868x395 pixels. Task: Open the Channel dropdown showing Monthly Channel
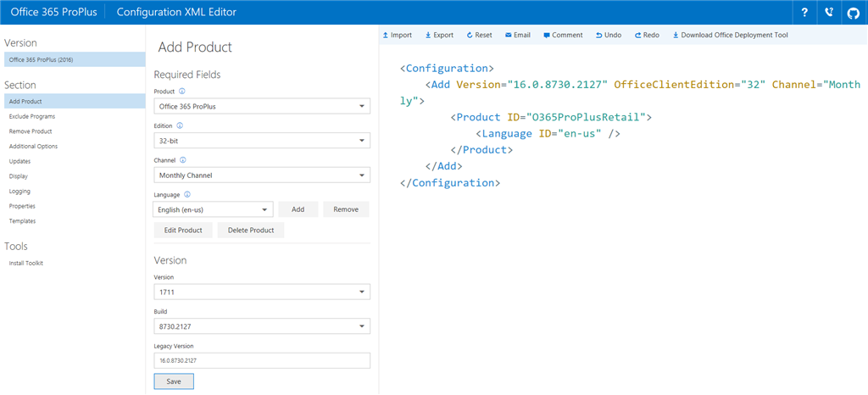(x=262, y=175)
